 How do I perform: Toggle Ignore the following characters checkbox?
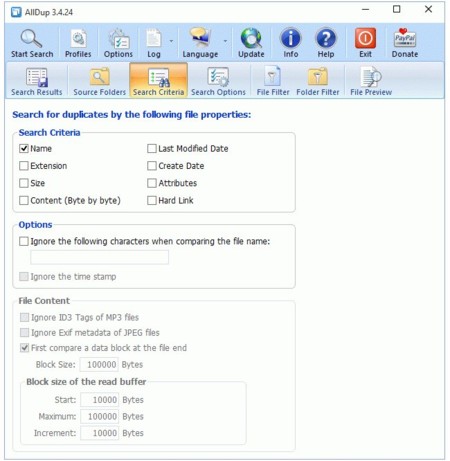(x=24, y=241)
